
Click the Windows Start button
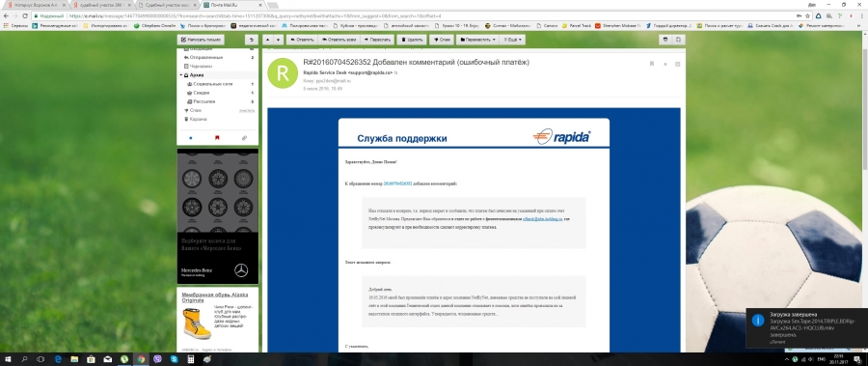[x=9, y=359]
